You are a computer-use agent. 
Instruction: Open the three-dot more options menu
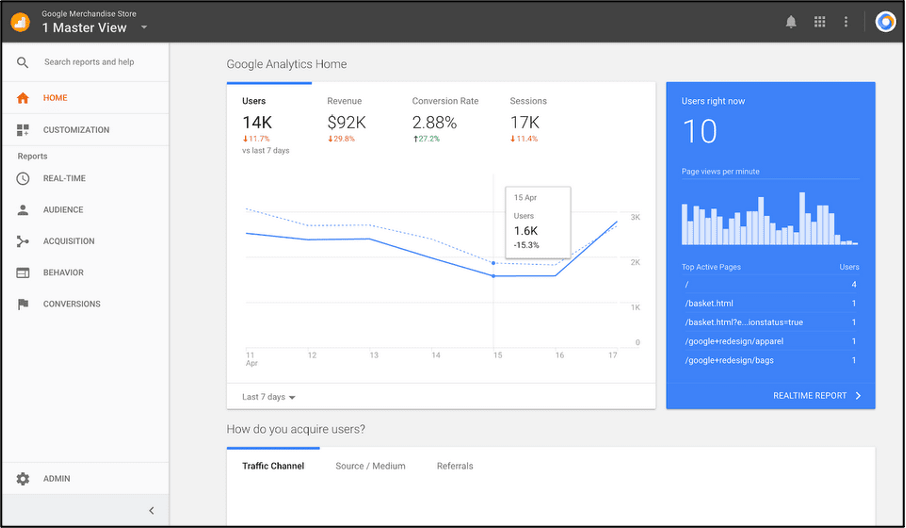coord(846,22)
